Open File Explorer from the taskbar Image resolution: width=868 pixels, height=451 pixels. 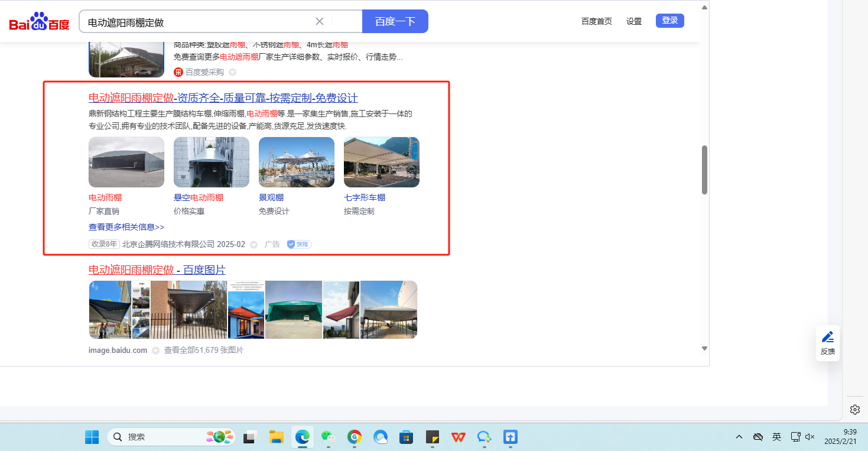[x=276, y=437]
